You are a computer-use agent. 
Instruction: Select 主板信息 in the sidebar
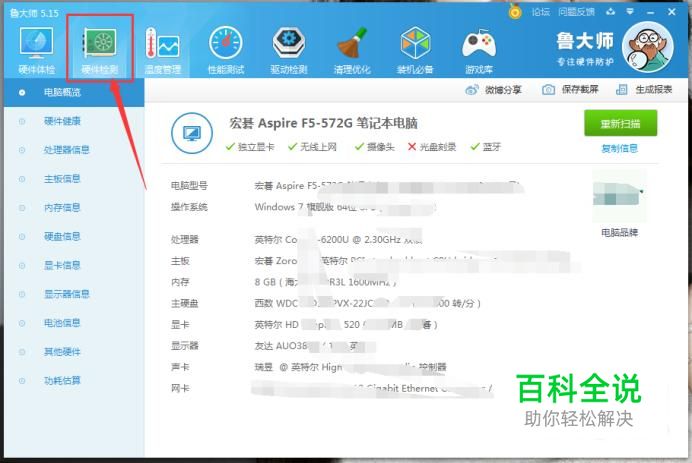click(x=74, y=179)
